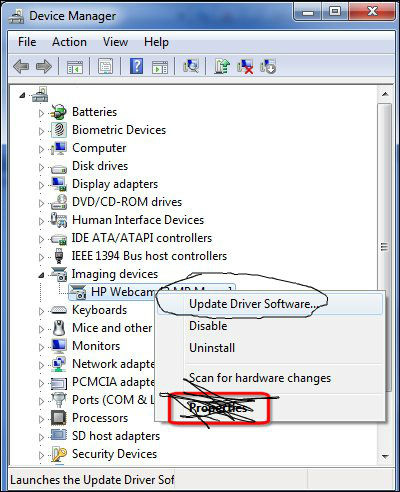Expand the Computer tree node
400x492 pixels.
(41, 149)
